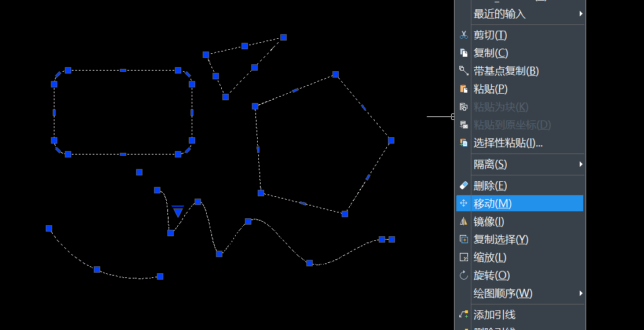This screenshot has width=644, height=330.
Task: Select rounded rectangle's right edge midpoint grip
Action: (x=192, y=112)
